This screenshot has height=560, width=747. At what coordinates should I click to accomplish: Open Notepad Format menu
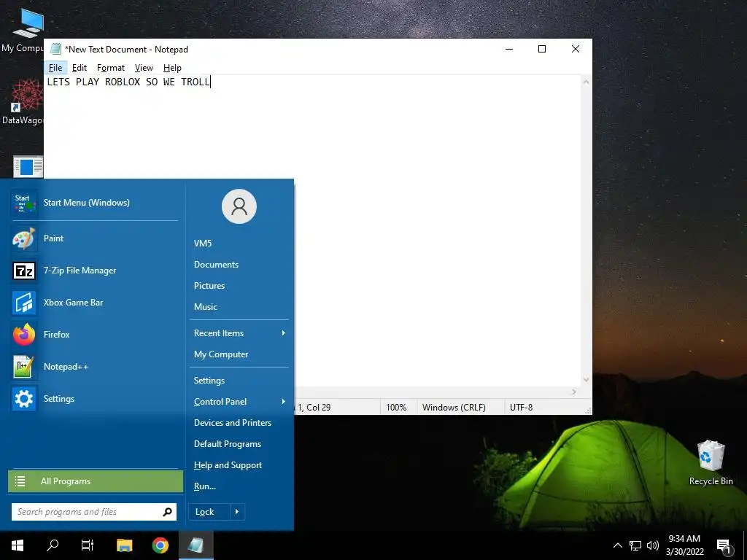[111, 68]
